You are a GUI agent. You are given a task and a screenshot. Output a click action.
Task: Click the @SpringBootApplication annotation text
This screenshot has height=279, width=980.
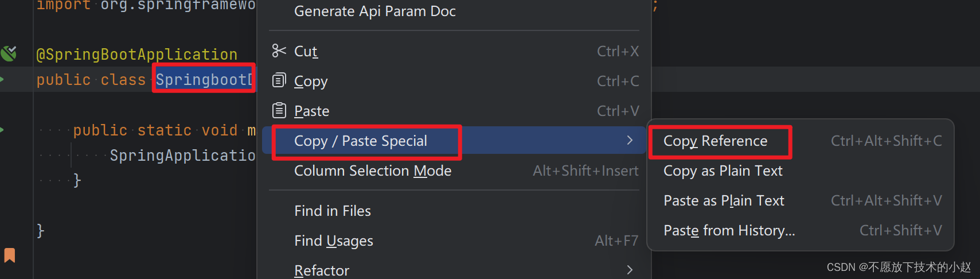coord(136,55)
